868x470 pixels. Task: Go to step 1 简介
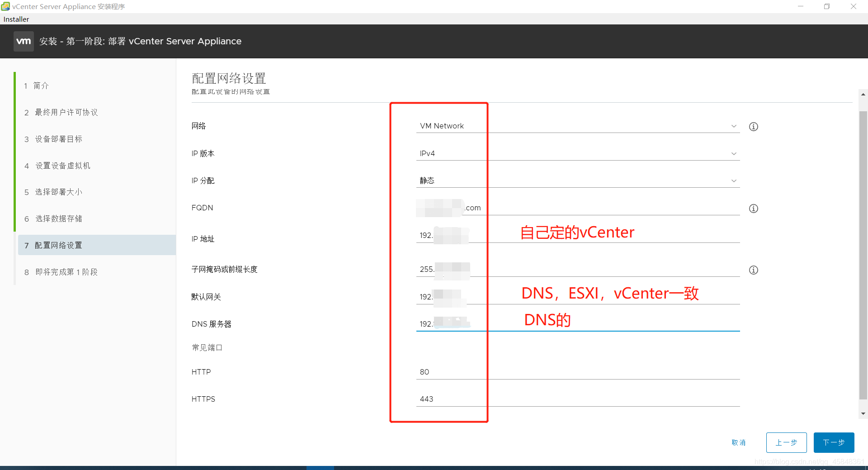96,85
